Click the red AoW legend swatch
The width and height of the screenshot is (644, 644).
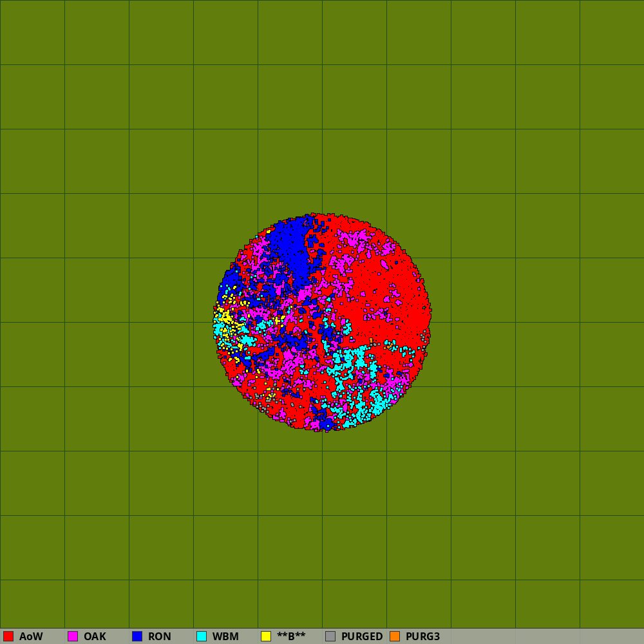tap(8, 636)
